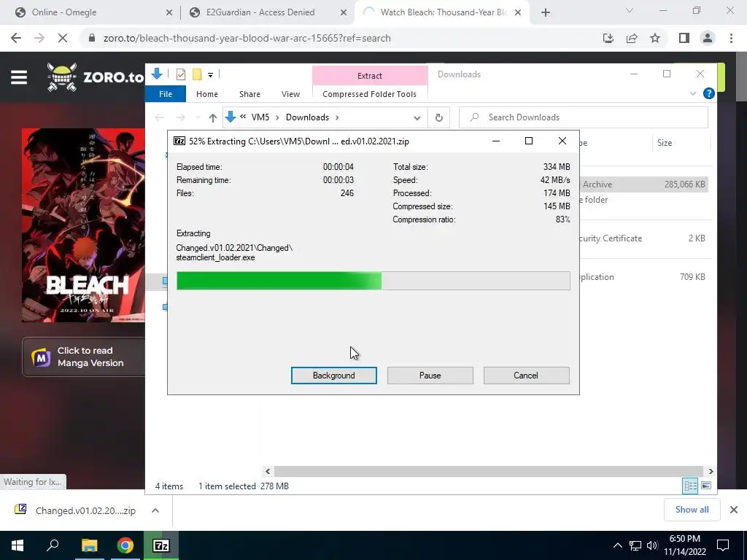The image size is (747, 560).
Task: Click the horizontal scrollbar right arrow
Action: (x=711, y=471)
